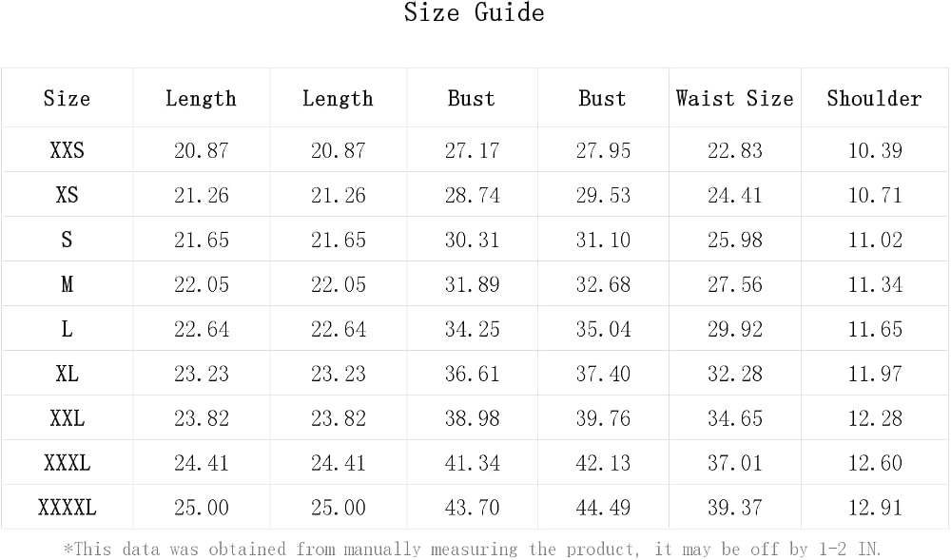Click waist value 29.92 in L row
The image size is (951, 560).
(734, 329)
